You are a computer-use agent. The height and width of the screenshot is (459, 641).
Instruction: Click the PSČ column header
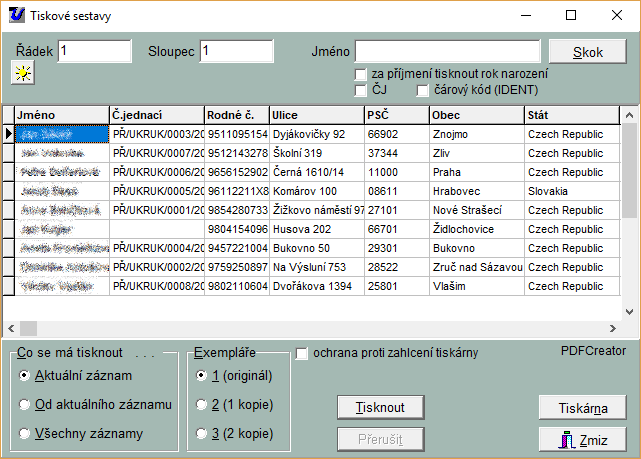pos(395,115)
